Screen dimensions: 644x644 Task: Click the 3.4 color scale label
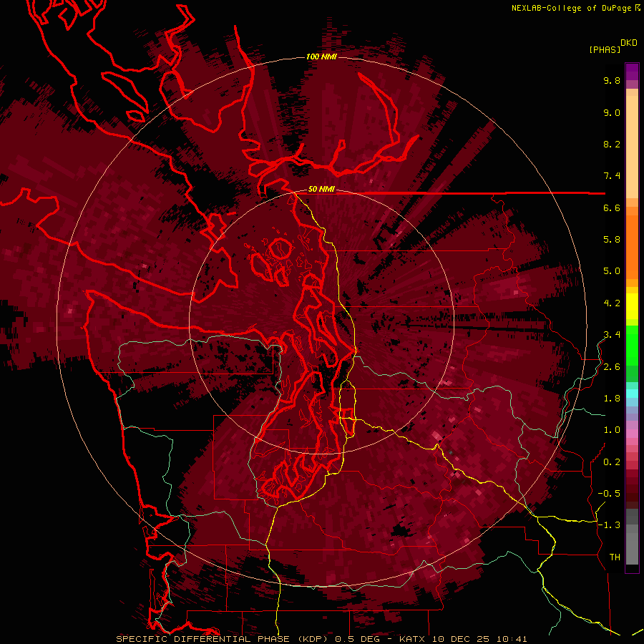612,335
